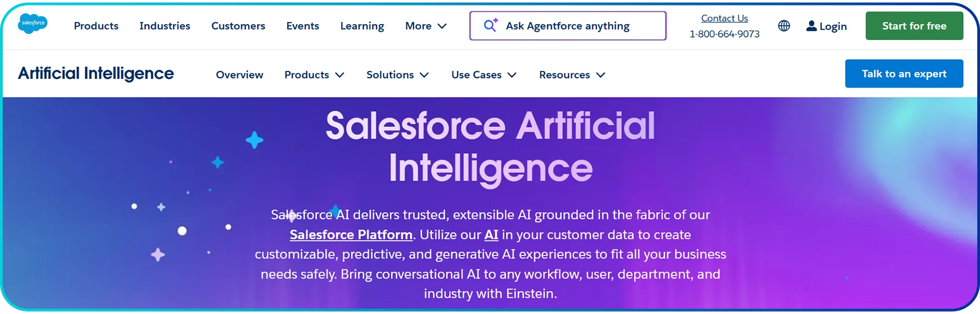The height and width of the screenshot is (314, 980).
Task: Open the language globe selector
Action: click(784, 25)
